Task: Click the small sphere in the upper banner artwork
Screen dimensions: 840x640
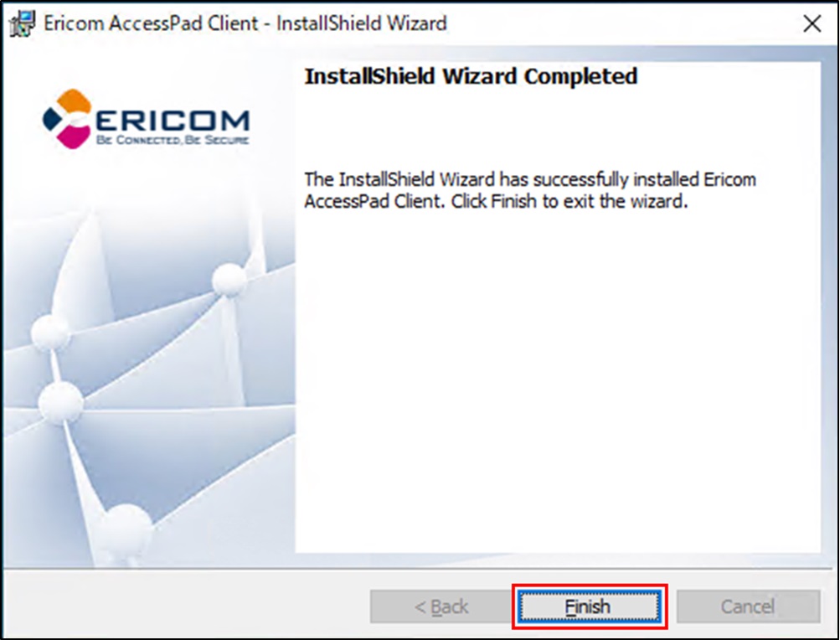Action: click(x=229, y=281)
